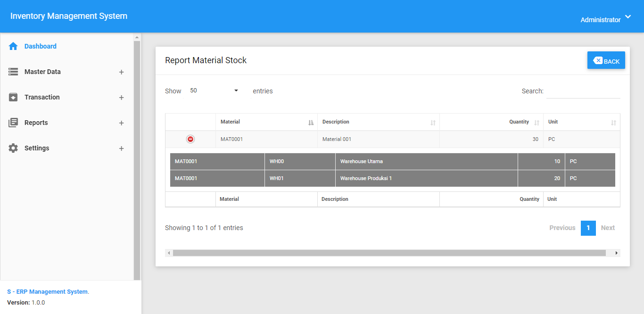
Task: Select the Material 001 description cell
Action: [x=379, y=139]
